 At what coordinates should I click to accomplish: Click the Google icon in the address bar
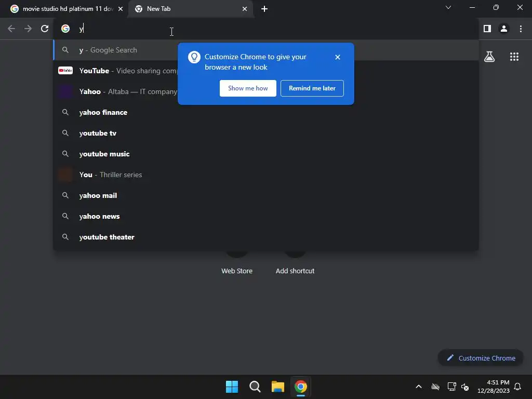click(x=65, y=29)
